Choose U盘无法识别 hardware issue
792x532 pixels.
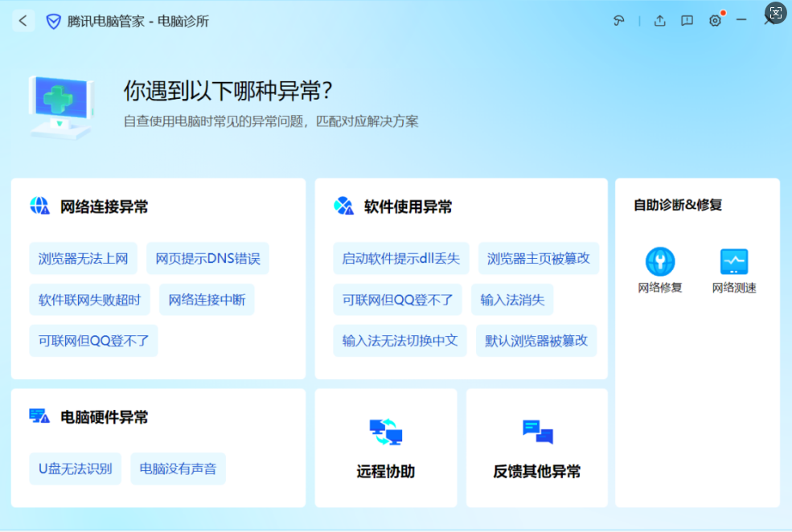(75, 469)
